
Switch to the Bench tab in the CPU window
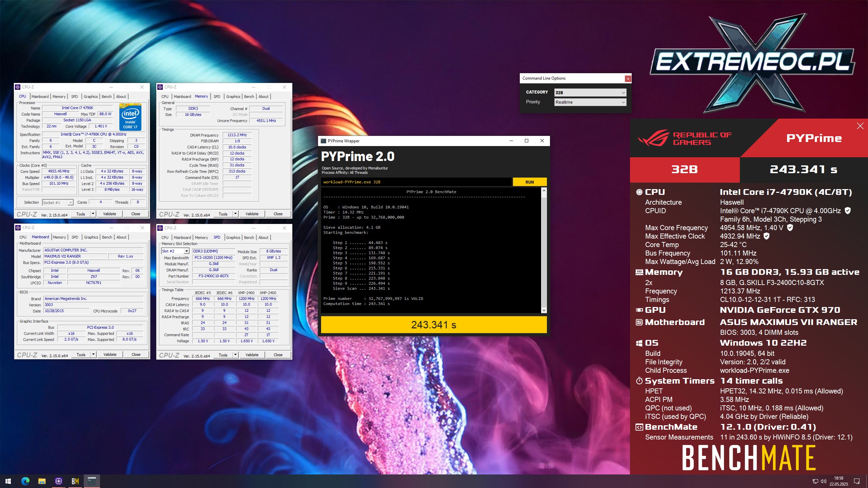[x=106, y=97]
